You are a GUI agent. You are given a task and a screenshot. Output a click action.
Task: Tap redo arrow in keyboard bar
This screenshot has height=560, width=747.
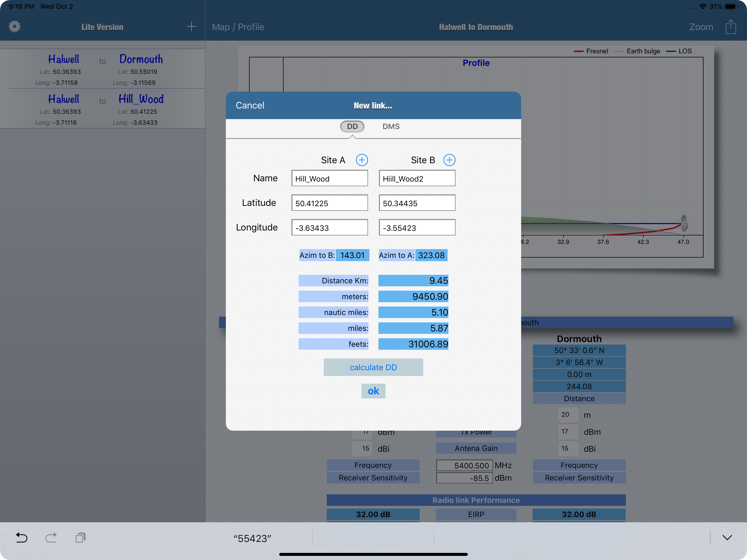(x=51, y=537)
